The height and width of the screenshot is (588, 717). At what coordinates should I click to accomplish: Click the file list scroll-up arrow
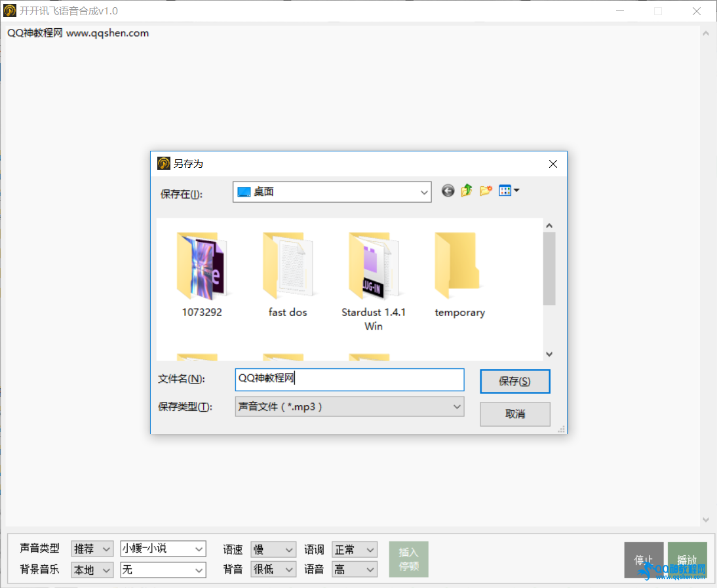(x=549, y=225)
